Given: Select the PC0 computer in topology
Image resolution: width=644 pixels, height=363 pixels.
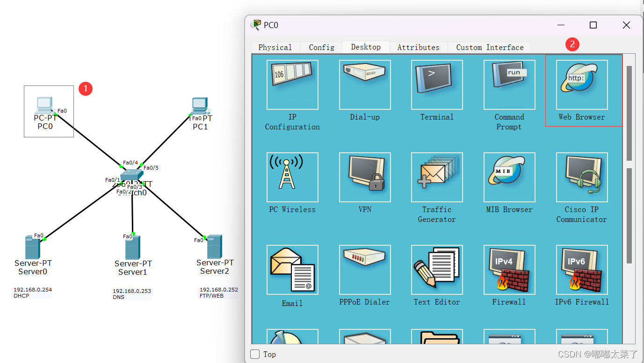Looking at the screenshot, I should (x=45, y=106).
